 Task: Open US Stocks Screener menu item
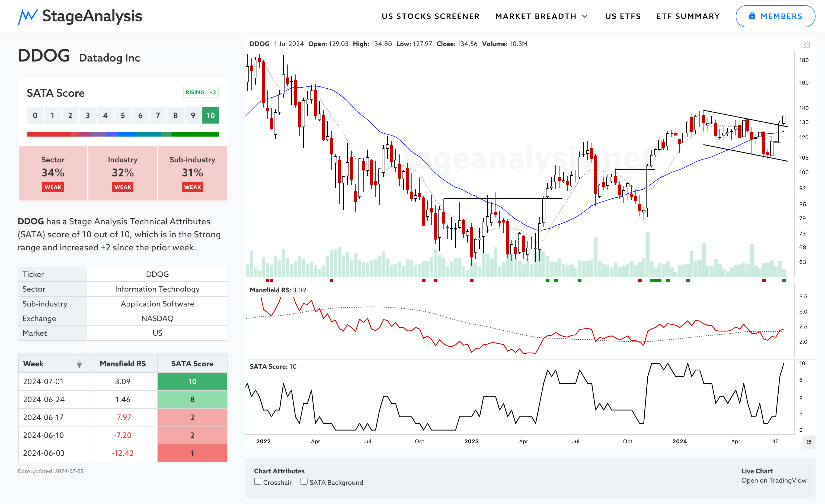point(431,16)
